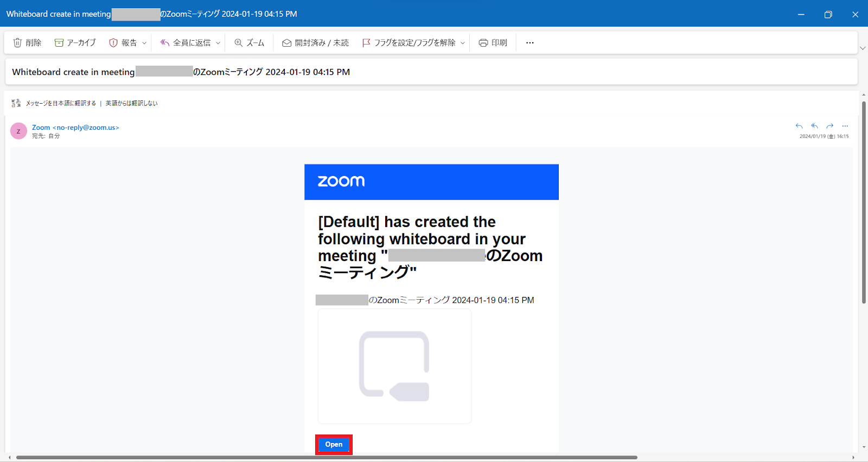Toggle read/unread with 開封済み / 未読

click(x=315, y=42)
